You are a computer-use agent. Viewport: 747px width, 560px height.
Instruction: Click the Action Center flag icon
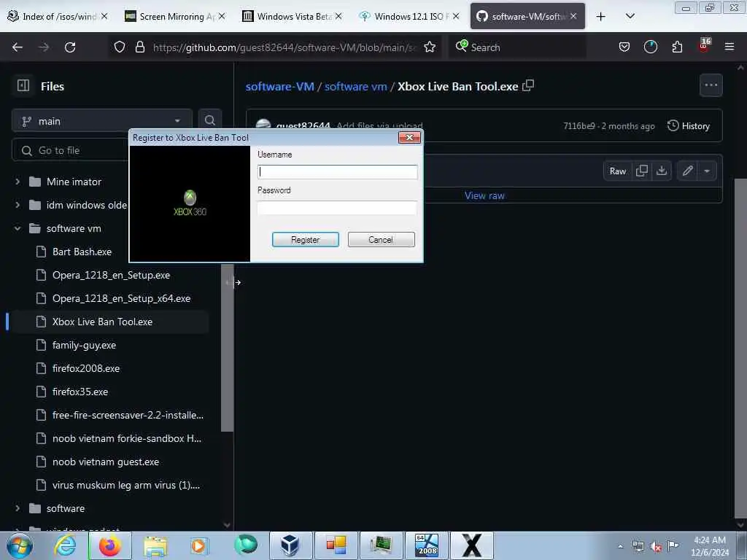click(673, 545)
